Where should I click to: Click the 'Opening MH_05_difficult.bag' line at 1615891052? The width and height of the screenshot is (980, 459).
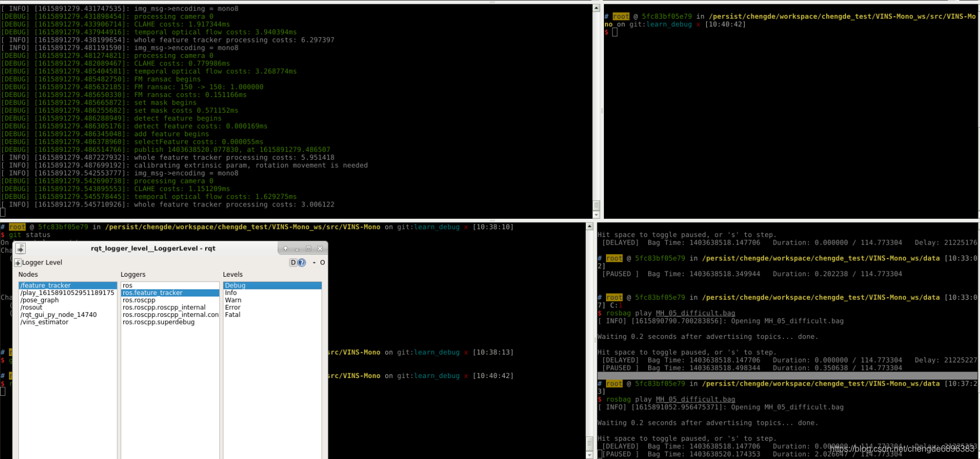point(721,408)
